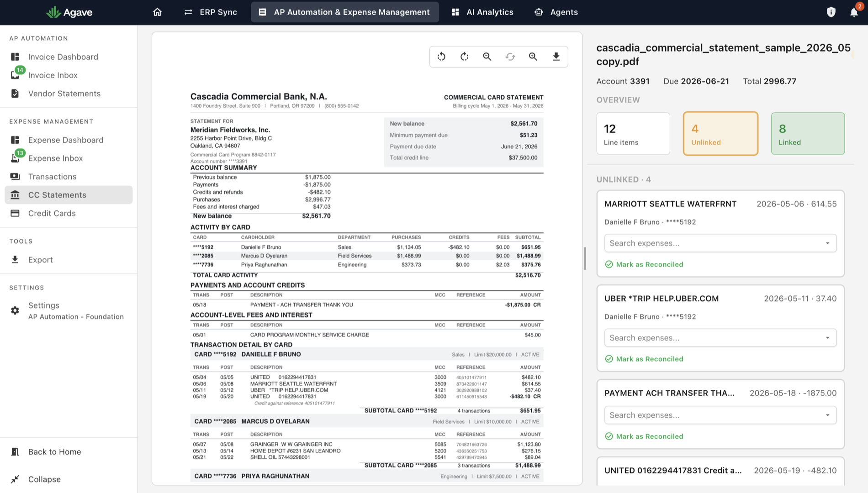Rotate the PDF clockwise

point(464,57)
